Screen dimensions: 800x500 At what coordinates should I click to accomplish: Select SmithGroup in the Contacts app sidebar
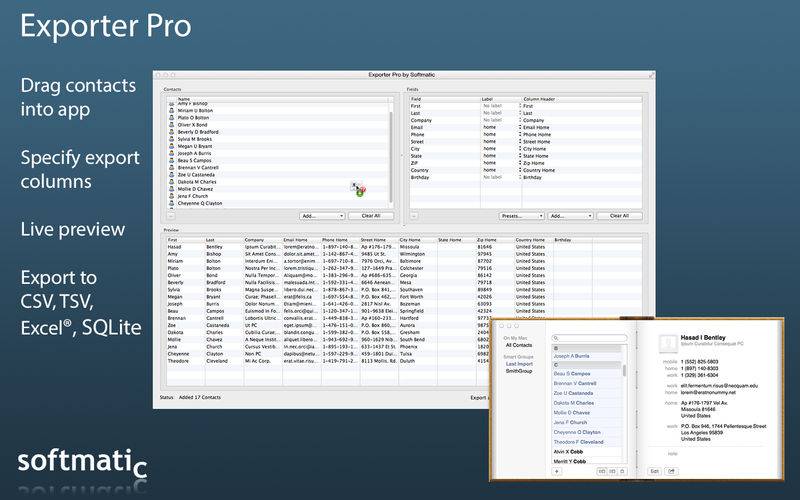pos(519,371)
